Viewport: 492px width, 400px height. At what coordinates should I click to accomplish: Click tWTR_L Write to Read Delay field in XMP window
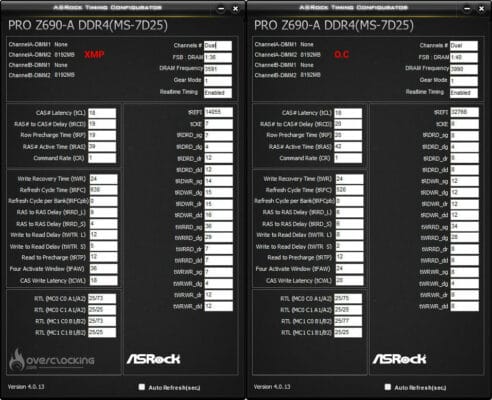tap(103, 235)
